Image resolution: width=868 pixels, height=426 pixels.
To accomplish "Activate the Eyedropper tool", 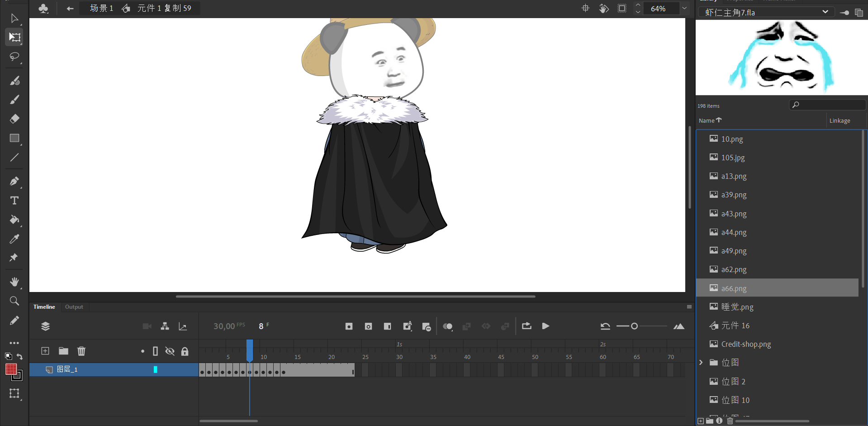I will (x=14, y=239).
